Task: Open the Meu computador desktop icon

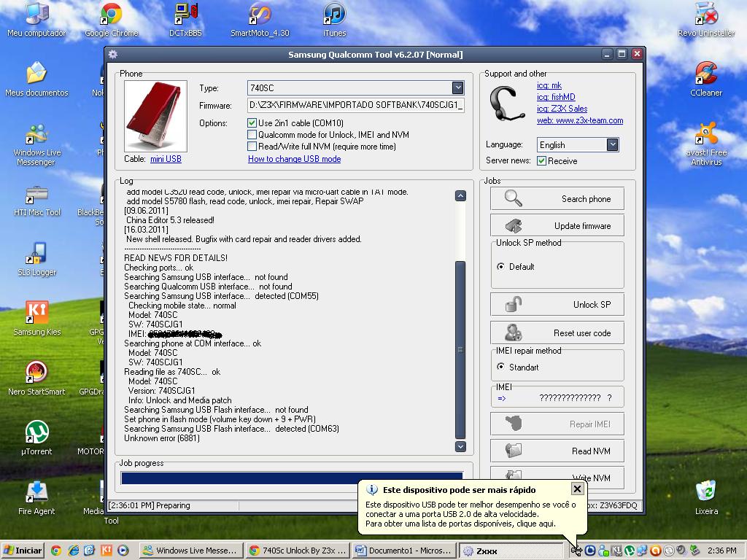Action: pyautogui.click(x=36, y=20)
